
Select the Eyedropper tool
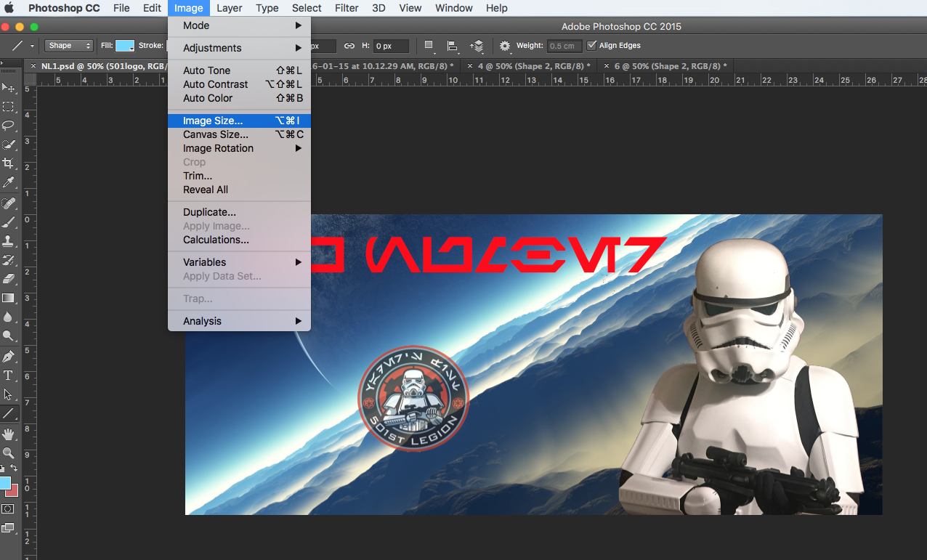(x=9, y=182)
